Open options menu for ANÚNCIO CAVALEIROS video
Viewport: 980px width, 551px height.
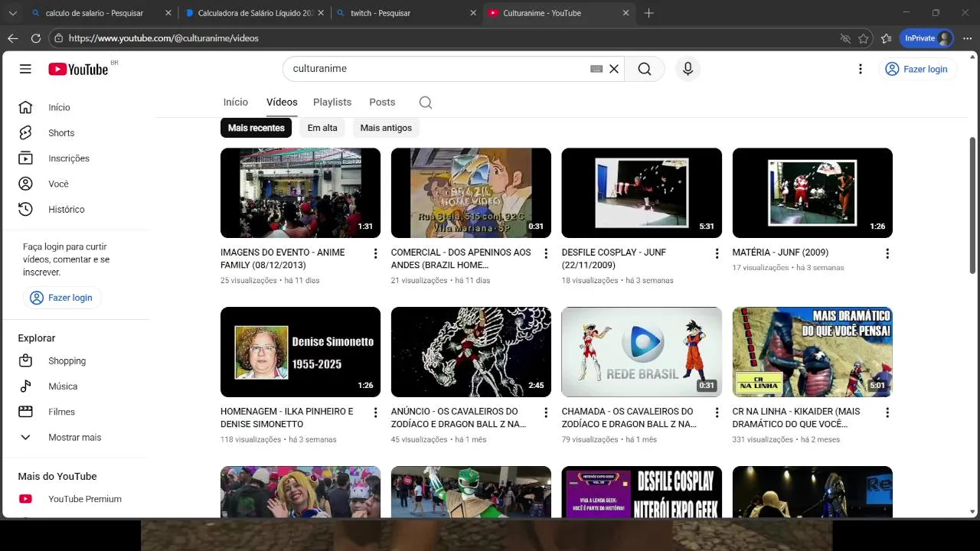click(x=546, y=412)
